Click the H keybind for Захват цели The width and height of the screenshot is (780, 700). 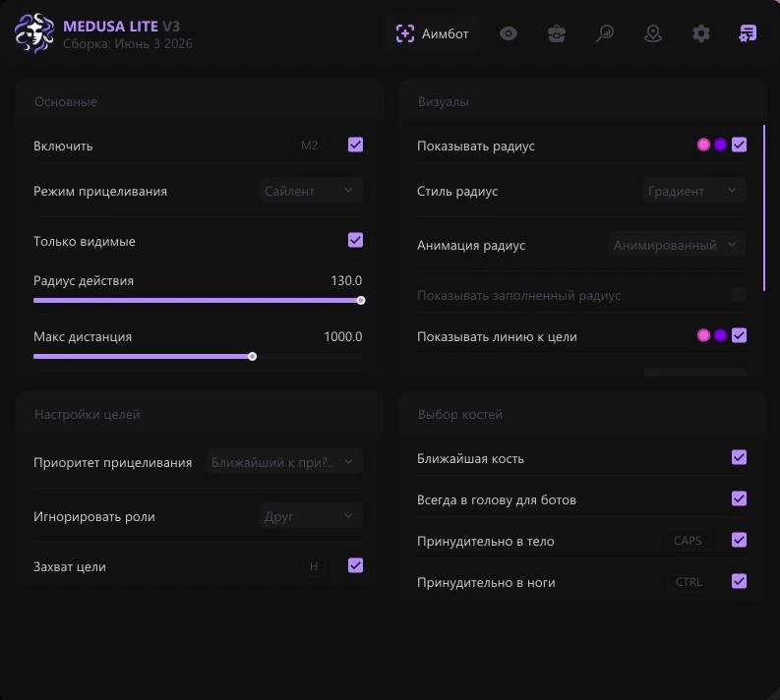[314, 565]
